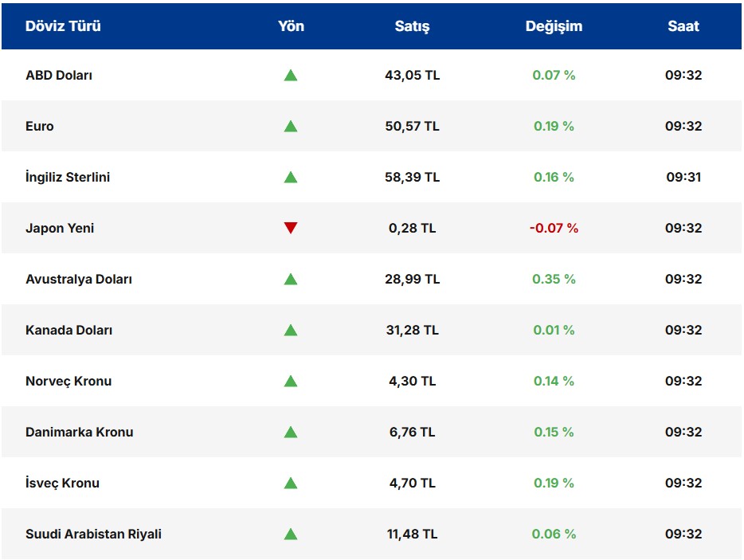744x560 pixels.
Task: Select the Avustralya Doları direction arrow
Action: coord(291,280)
